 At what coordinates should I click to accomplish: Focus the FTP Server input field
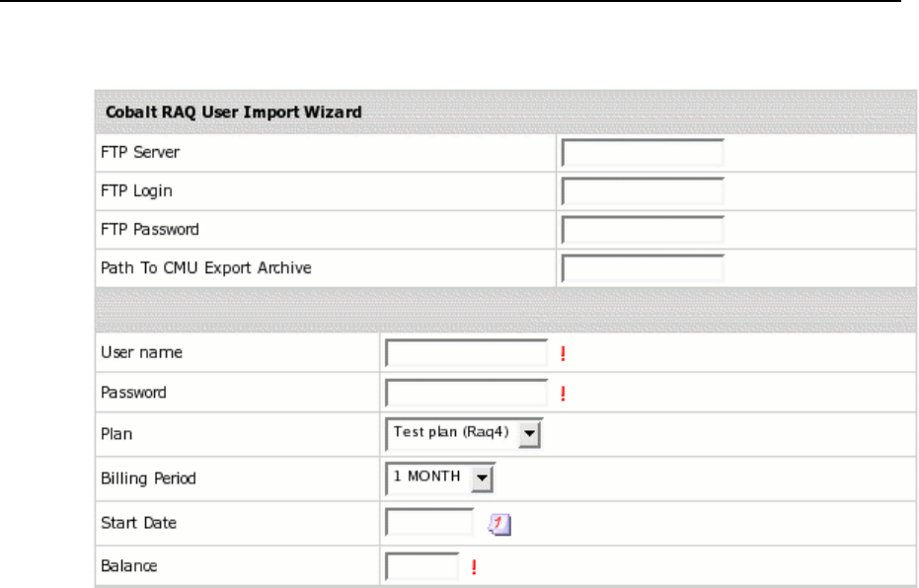tap(643, 153)
